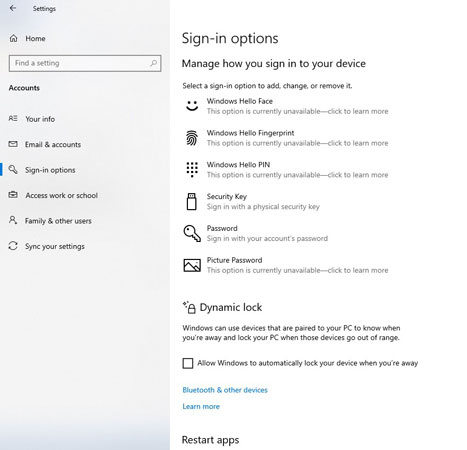Viewport: 467px width, 450px height.
Task: Click the Settings window title text
Action: [44, 9]
